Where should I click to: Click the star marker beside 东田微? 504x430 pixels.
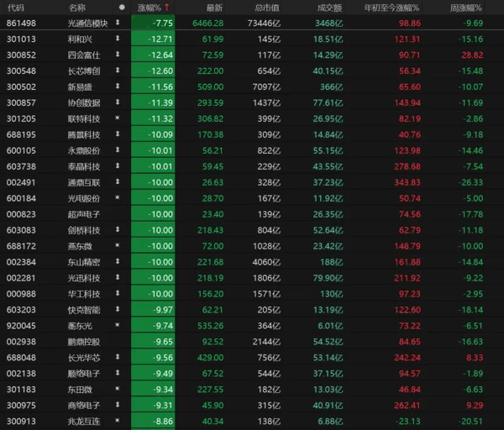pos(118,389)
